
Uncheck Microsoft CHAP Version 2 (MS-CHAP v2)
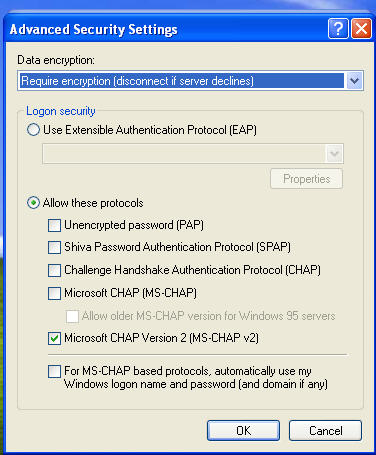coord(54,338)
